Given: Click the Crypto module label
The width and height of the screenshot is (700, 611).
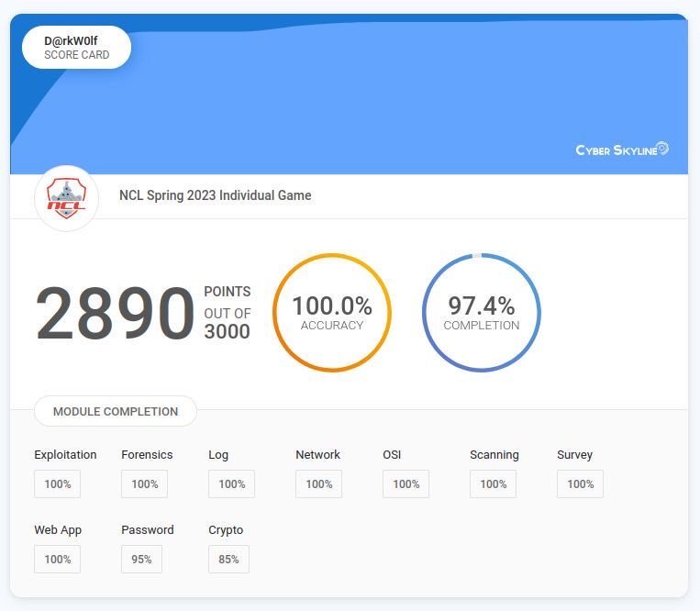Looking at the screenshot, I should point(226,530).
